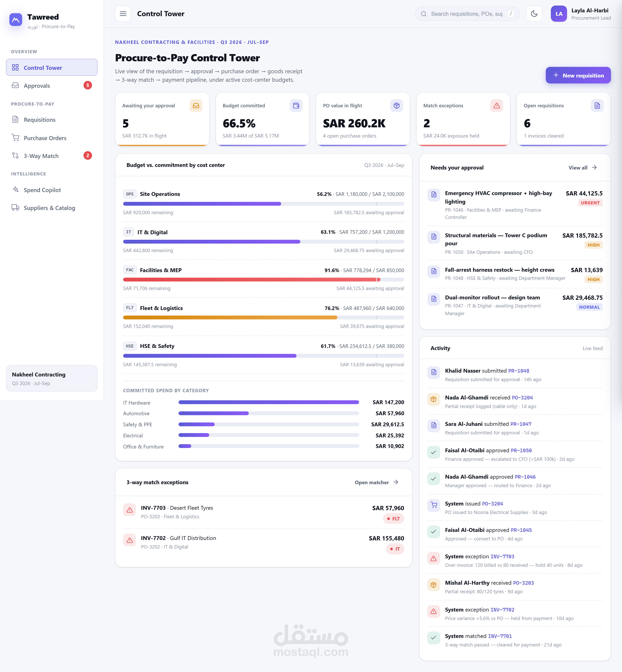This screenshot has height=672, width=622.
Task: Click document icon for Khalid Nasser submitted
Action: [433, 372]
